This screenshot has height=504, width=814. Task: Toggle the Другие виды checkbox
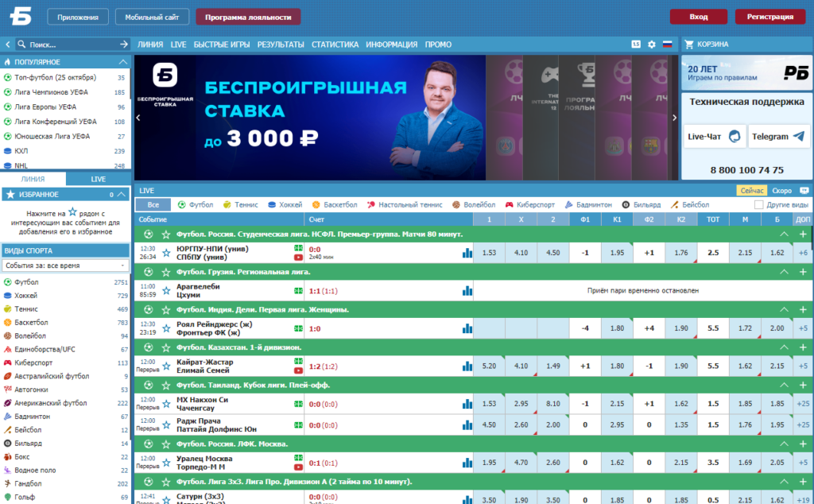click(758, 205)
